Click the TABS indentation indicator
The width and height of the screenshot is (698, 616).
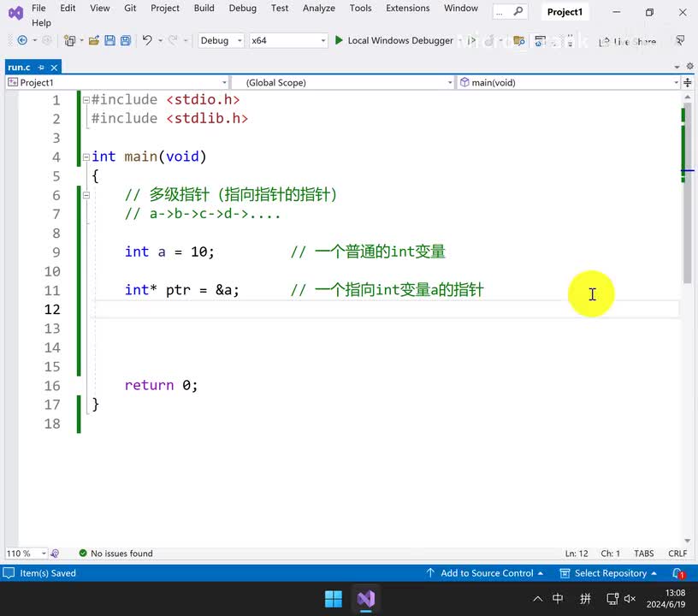[x=644, y=554]
